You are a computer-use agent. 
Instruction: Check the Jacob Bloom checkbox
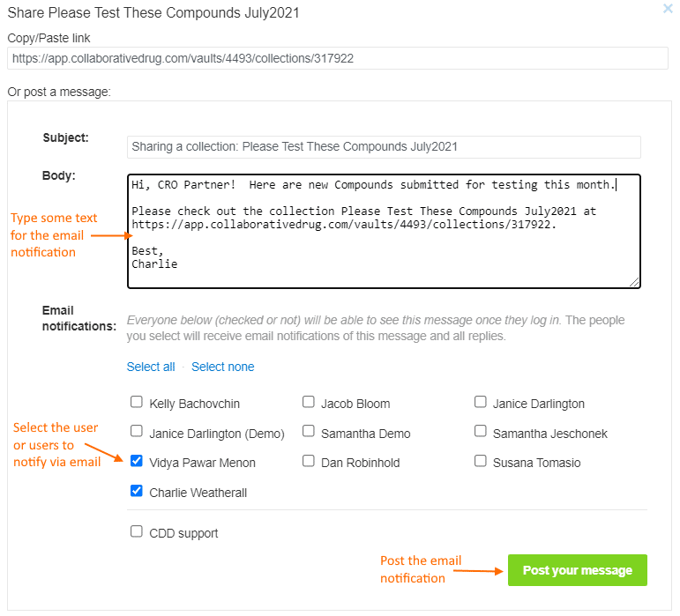308,402
